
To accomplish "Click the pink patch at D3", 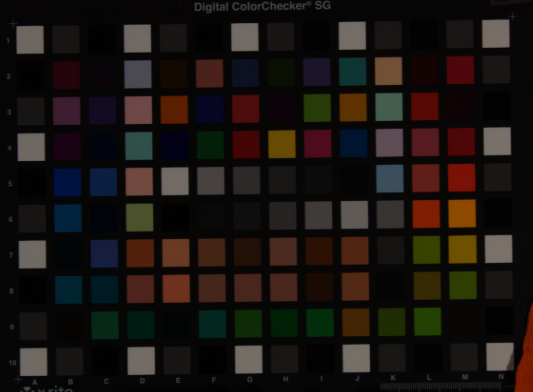I will pyautogui.click(x=138, y=110).
